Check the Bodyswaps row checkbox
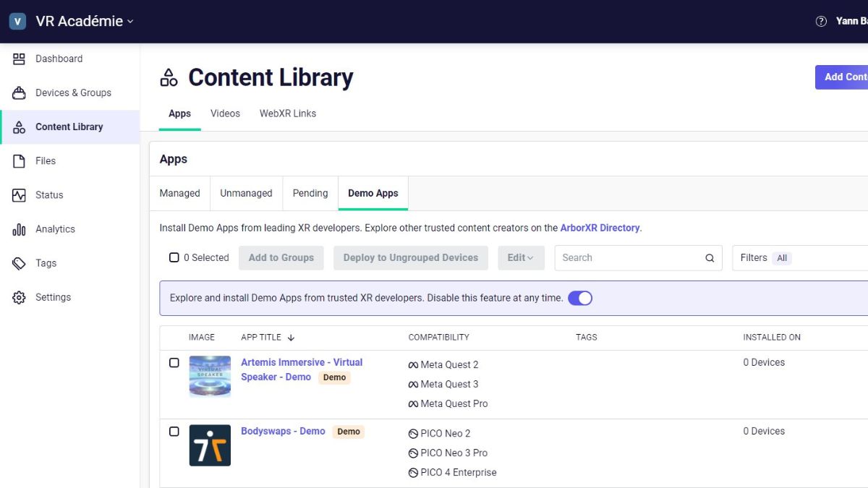The height and width of the screenshot is (488, 868). [x=174, y=432]
